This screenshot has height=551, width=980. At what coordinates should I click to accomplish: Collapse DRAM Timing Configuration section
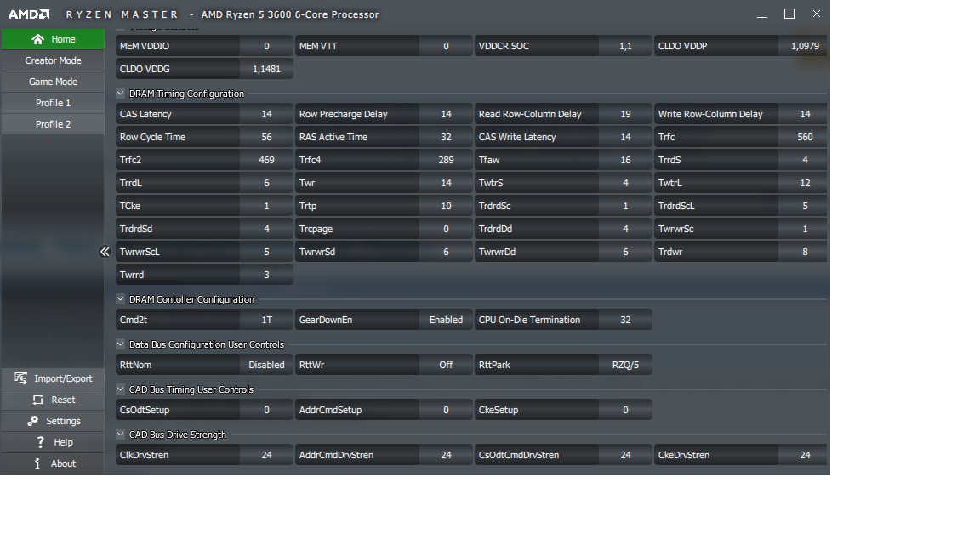click(x=121, y=93)
